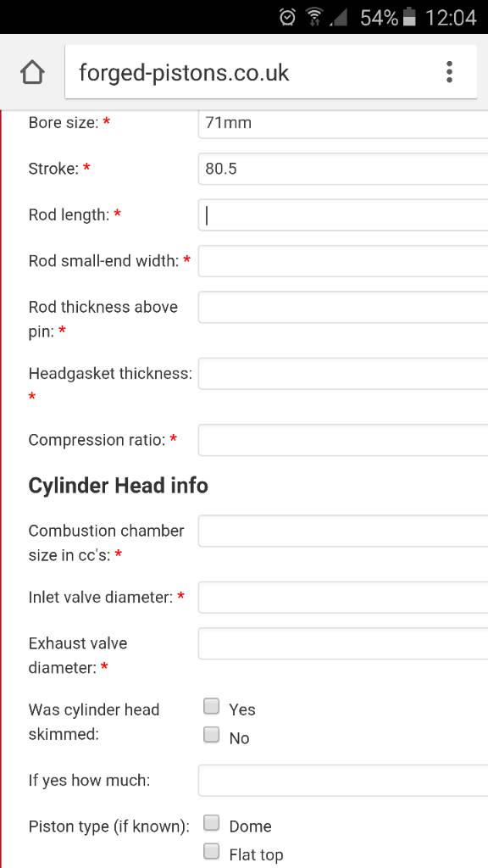Image resolution: width=488 pixels, height=868 pixels.
Task: Click the Stroke input field
Action: 343,169
